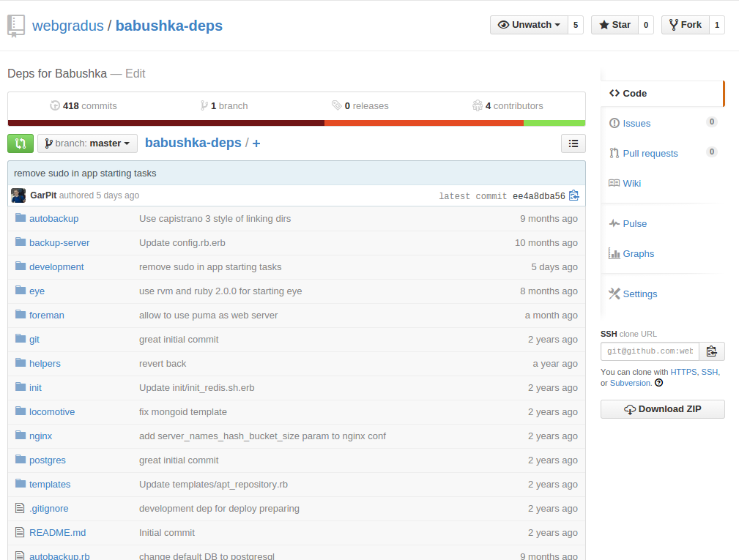View 4 contributors
This screenshot has width=739, height=560.
click(x=508, y=106)
